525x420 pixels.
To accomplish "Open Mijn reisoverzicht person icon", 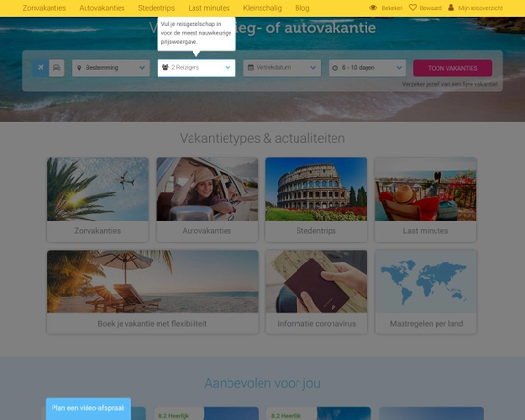I will [451, 7].
